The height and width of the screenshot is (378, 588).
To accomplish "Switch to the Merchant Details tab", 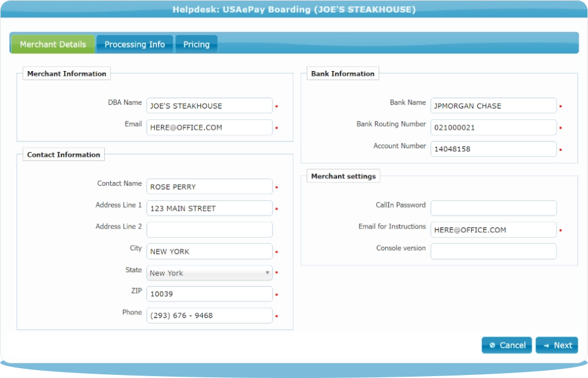I will (x=53, y=44).
